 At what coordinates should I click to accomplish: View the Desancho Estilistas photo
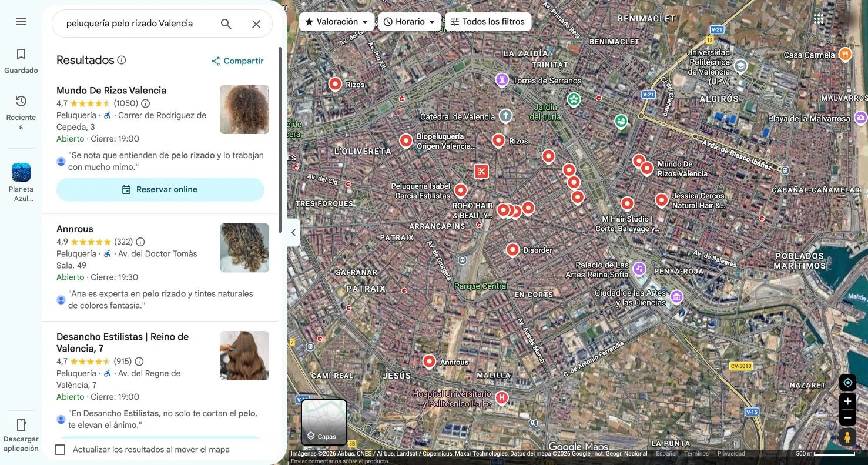tap(244, 356)
